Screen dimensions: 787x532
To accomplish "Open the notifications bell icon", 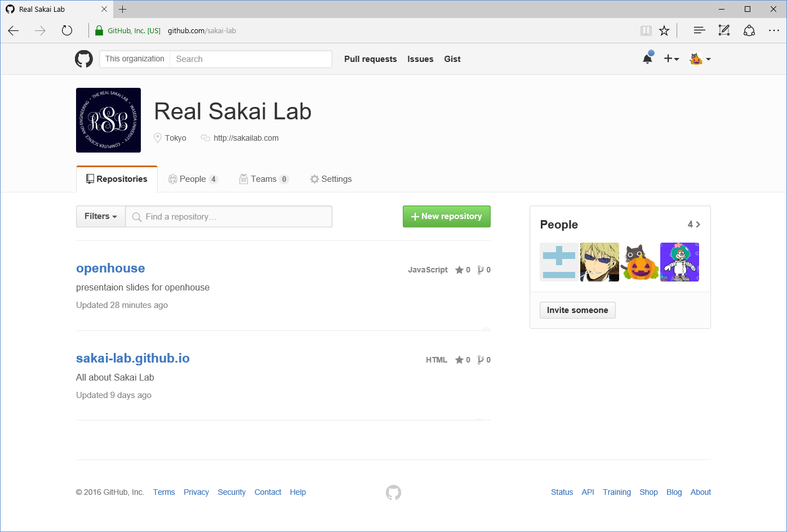I will pyautogui.click(x=648, y=59).
